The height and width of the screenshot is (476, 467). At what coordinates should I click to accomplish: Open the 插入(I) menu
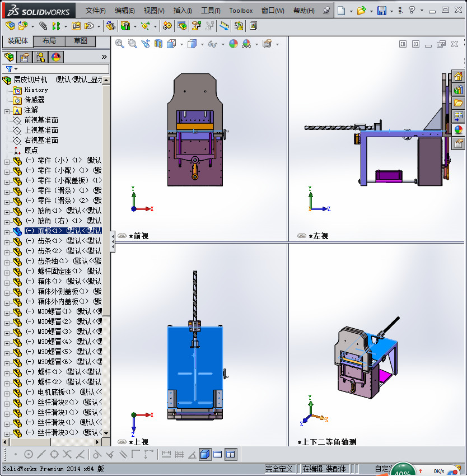(183, 11)
